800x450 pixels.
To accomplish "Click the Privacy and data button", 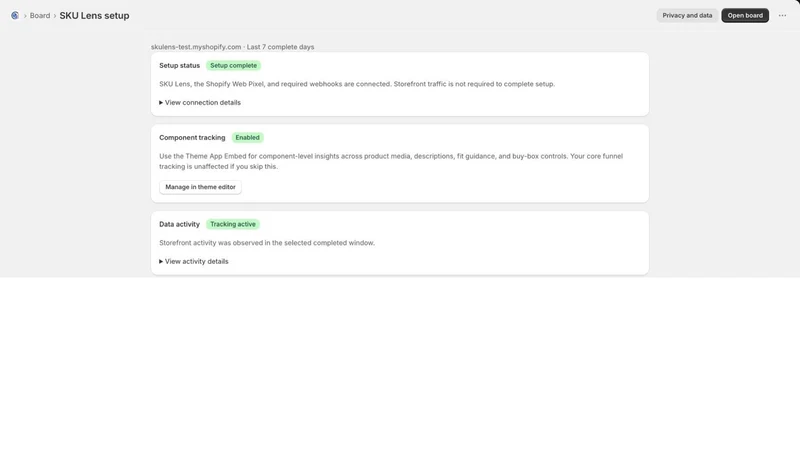I will click(x=687, y=15).
